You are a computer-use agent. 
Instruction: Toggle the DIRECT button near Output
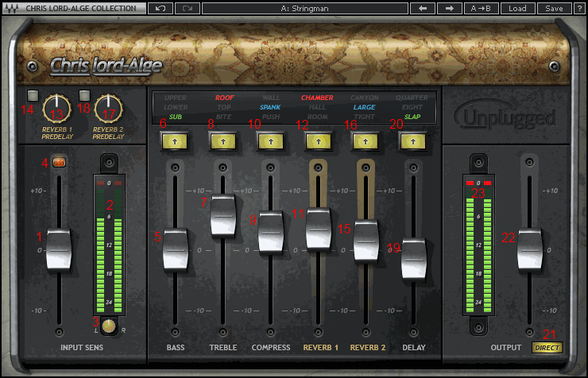(546, 348)
